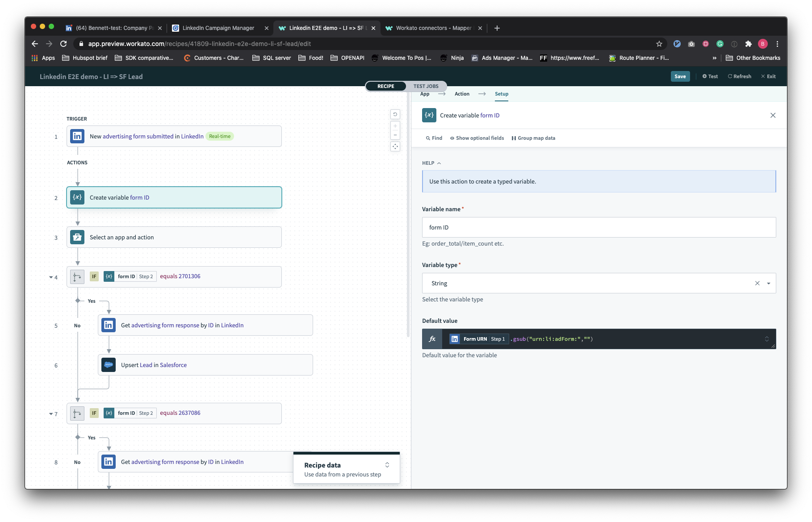Select the LinkedIn trigger icon in step 1
Screen dimensions: 812x522
click(x=77, y=136)
